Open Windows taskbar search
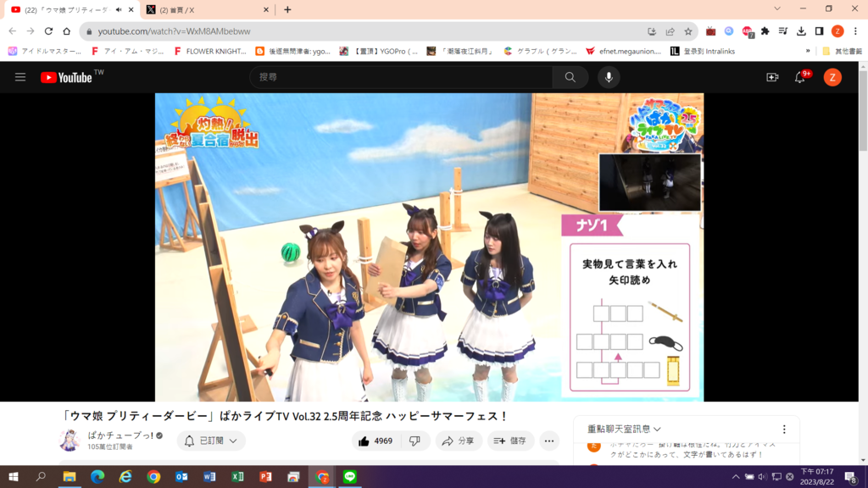 point(41,476)
